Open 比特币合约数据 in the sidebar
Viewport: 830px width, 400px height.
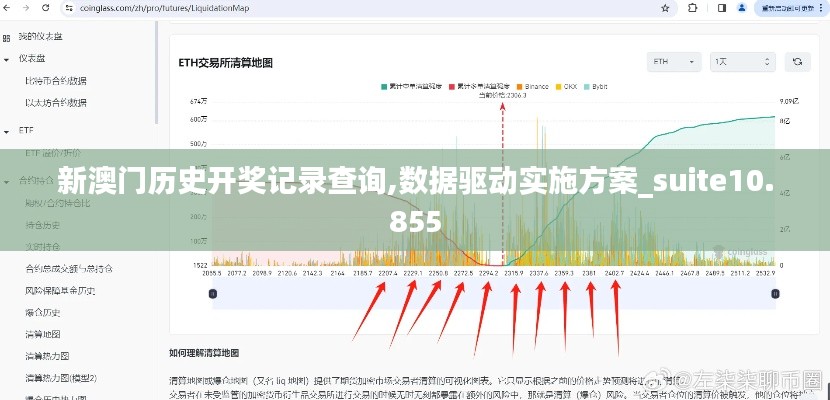pos(56,81)
